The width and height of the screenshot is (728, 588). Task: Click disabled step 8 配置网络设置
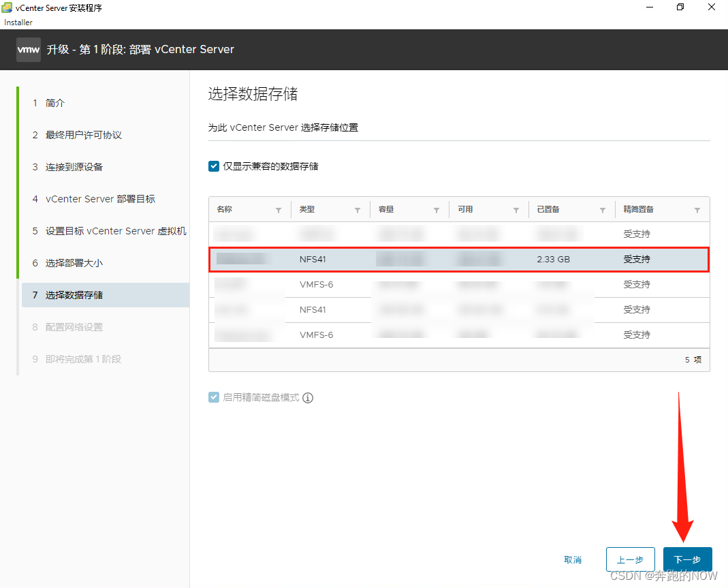point(67,327)
